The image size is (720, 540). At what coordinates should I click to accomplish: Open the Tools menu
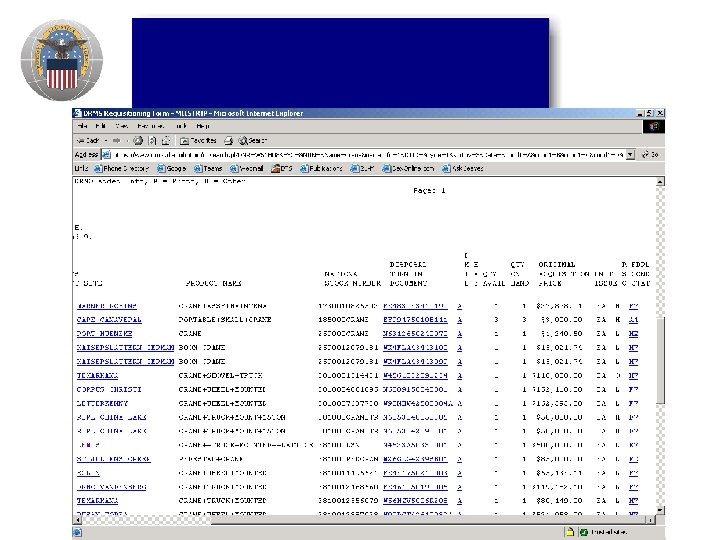pyautogui.click(x=181, y=126)
